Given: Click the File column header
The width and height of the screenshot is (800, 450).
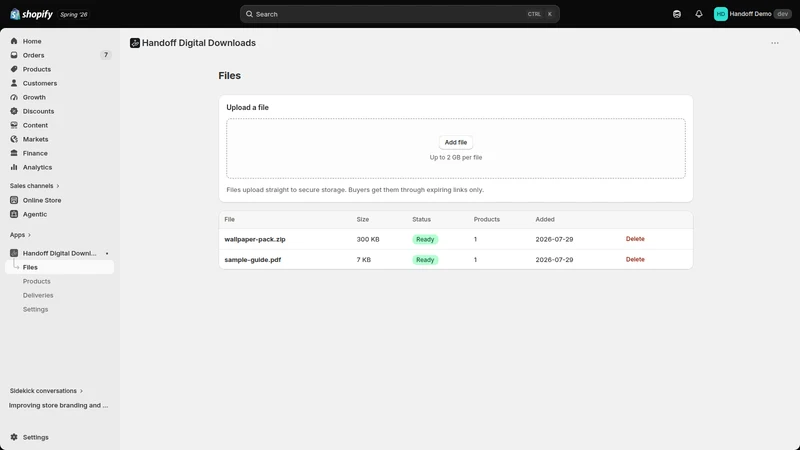Looking at the screenshot, I should click(230, 219).
